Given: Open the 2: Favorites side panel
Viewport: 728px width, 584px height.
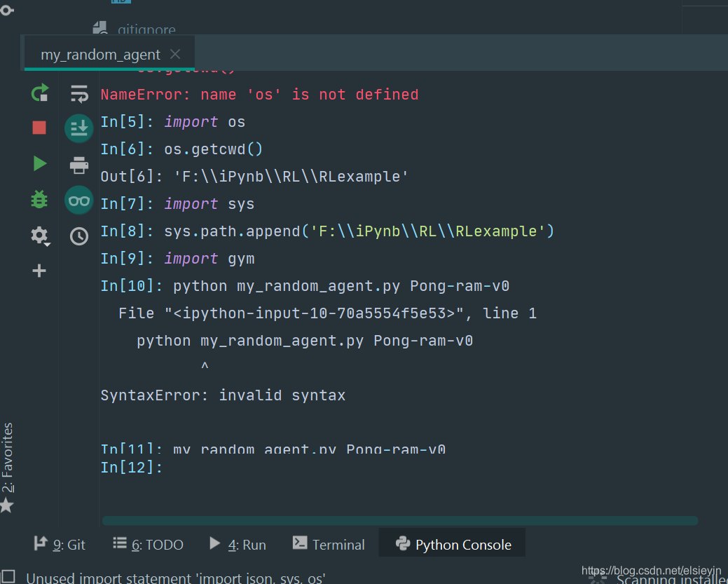Looking at the screenshot, I should pyautogui.click(x=7, y=458).
